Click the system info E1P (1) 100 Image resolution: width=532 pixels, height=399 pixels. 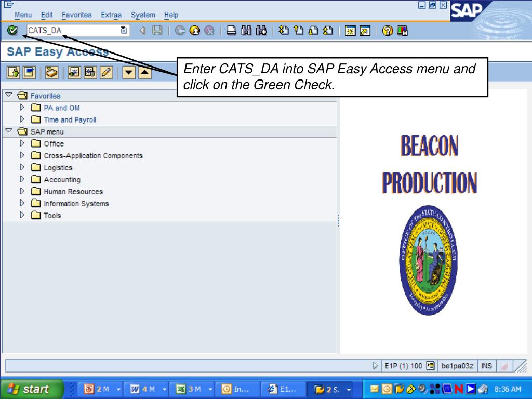click(x=403, y=366)
